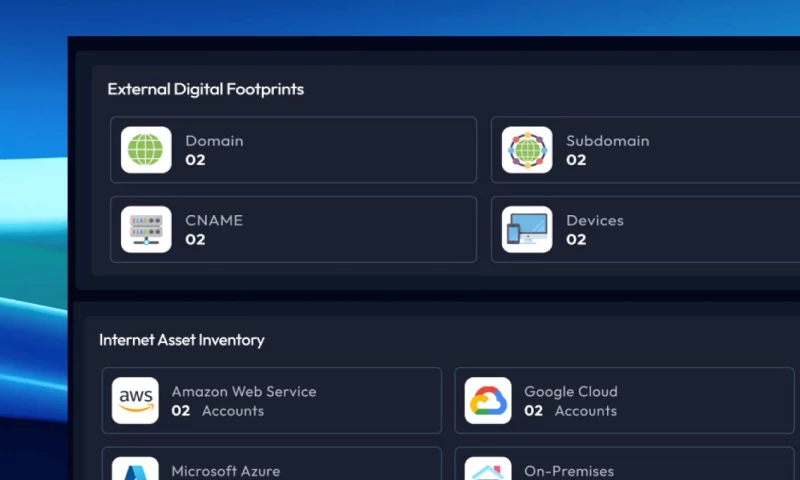Click the Devices label text

(595, 220)
